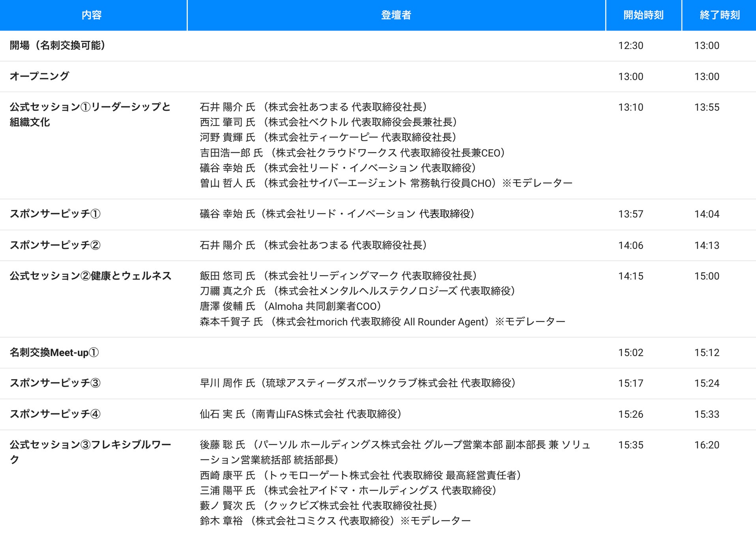The image size is (756, 533).
Task: Select the スポンサーピッチ① row title
Action: [x=55, y=214]
